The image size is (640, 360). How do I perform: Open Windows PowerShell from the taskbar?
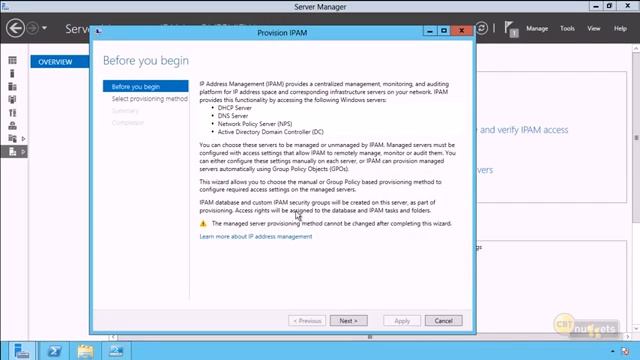[x=54, y=351]
